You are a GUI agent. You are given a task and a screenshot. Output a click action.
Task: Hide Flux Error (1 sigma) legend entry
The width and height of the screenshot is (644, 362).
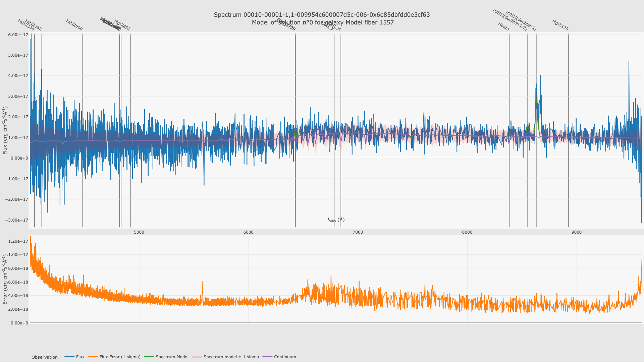click(120, 357)
